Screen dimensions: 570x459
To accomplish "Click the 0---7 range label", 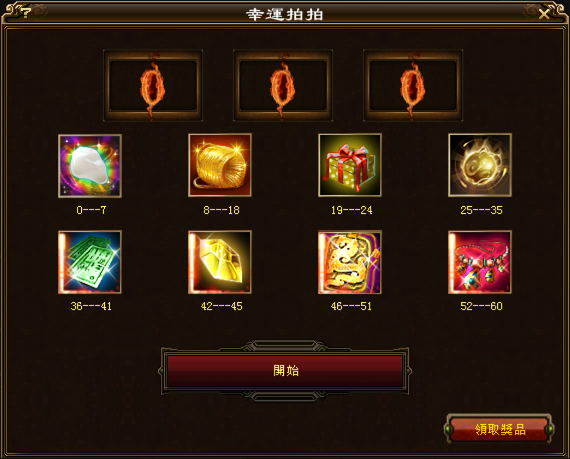I will click(91, 210).
